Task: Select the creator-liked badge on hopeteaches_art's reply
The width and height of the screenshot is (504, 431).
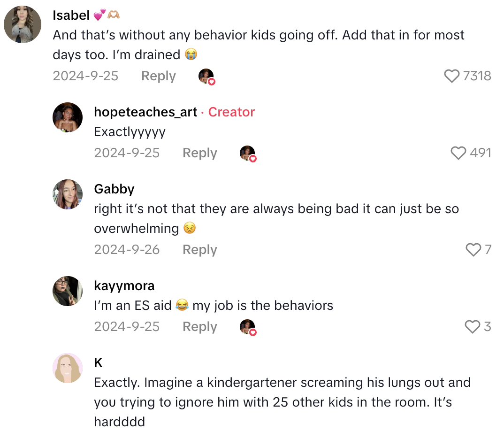Action: (248, 153)
